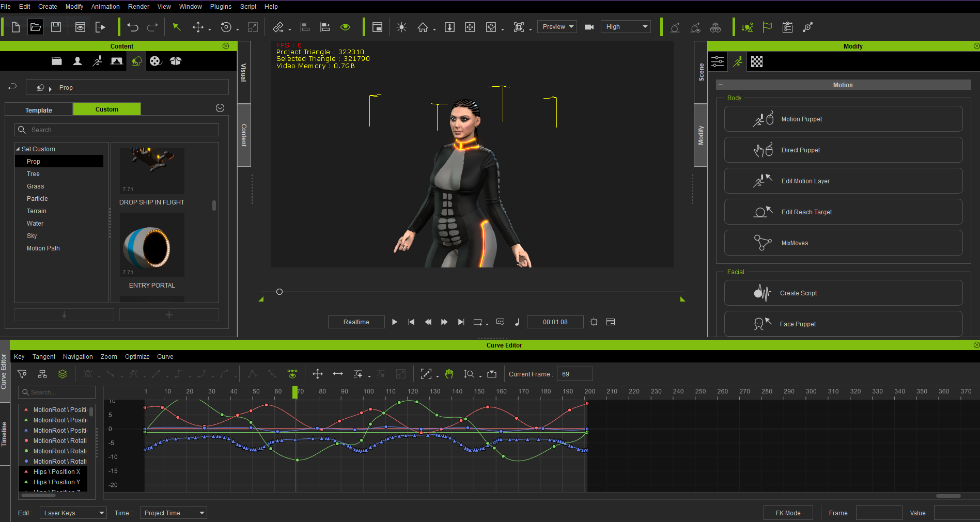Open the Preview render mode dropdown
This screenshot has height=522, width=980.
[557, 27]
